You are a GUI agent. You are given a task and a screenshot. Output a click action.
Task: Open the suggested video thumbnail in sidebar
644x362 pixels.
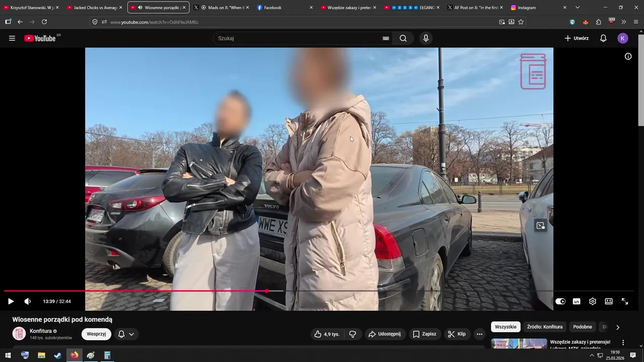click(519, 344)
